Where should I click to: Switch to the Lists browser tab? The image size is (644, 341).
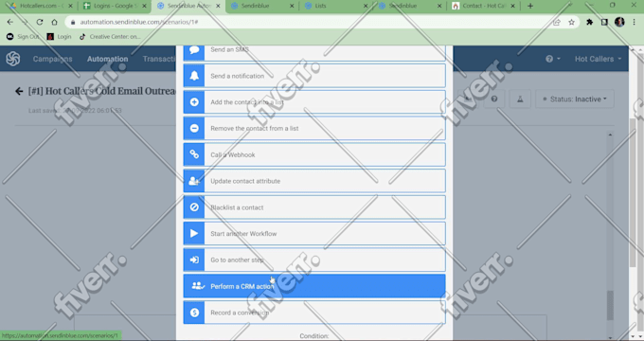point(334,6)
